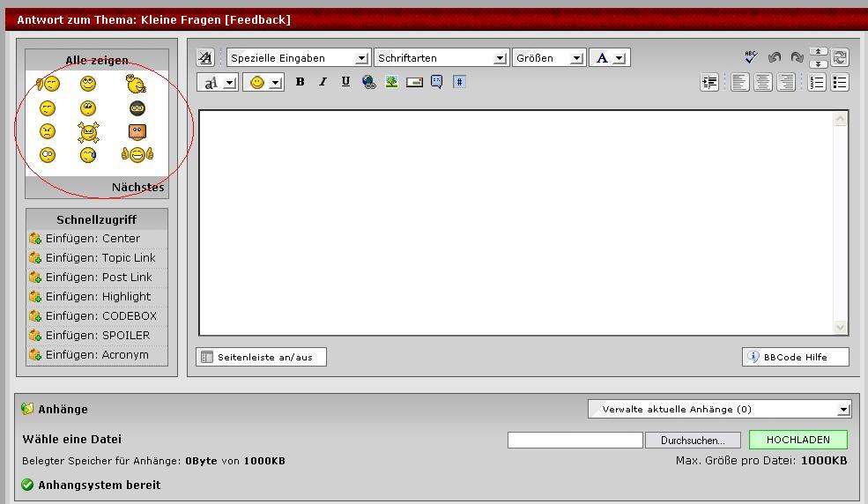Insert an image using the picture icon
Image resolution: width=868 pixels, height=504 pixels.
391,82
